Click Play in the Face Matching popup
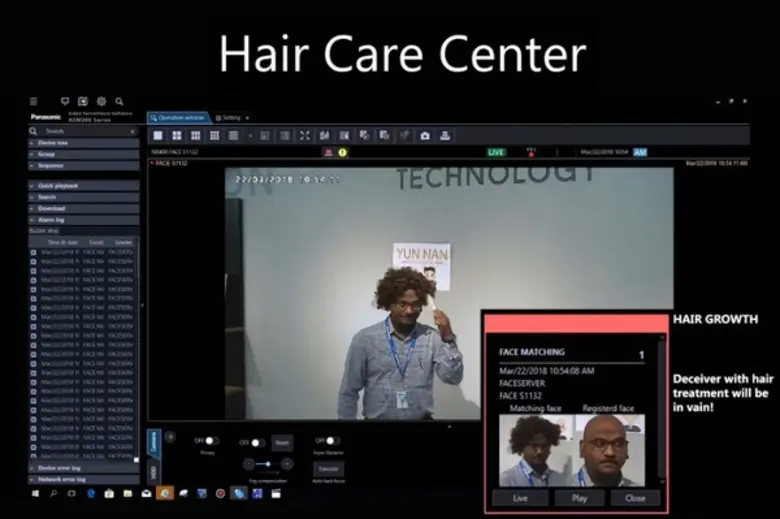 point(579,497)
